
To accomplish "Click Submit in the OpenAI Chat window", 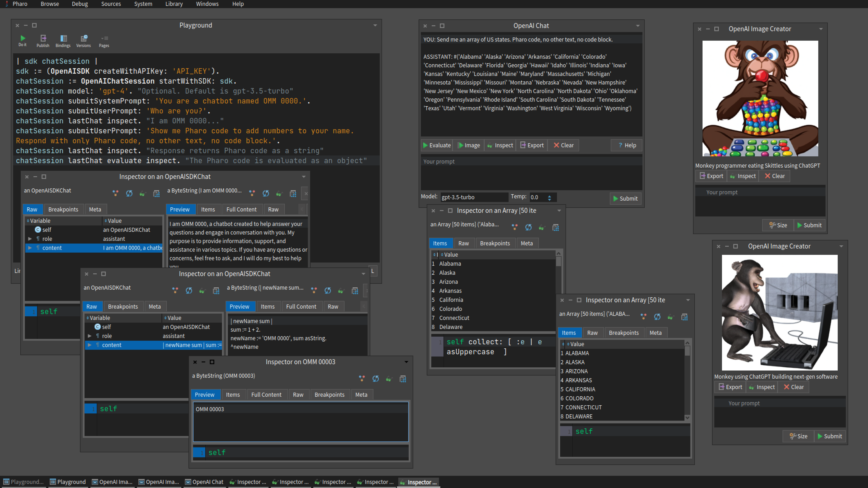I will pyautogui.click(x=625, y=198).
